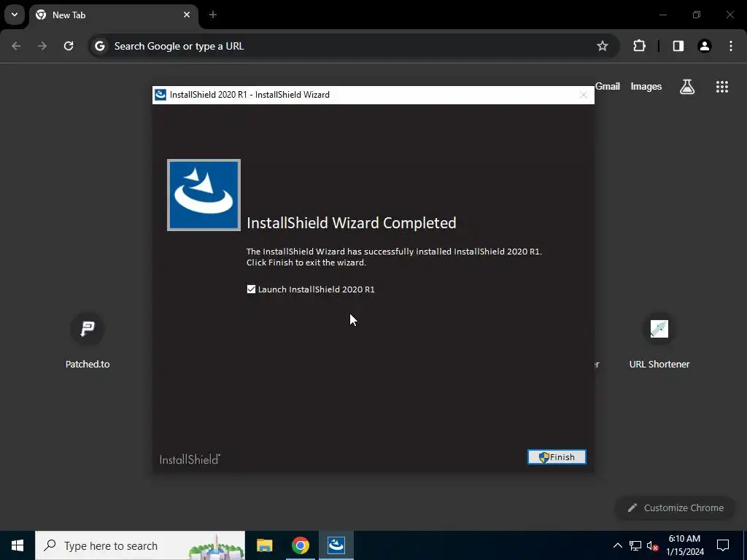
Task: Click the Google G icon in the address bar
Action: [x=99, y=46]
